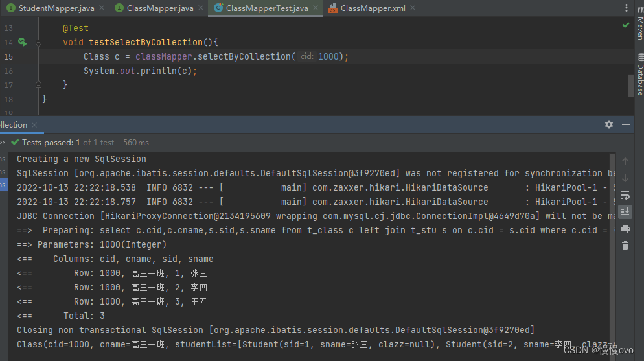Click the JDBC Connection log line
This screenshot has height=361, width=644.
(316, 216)
